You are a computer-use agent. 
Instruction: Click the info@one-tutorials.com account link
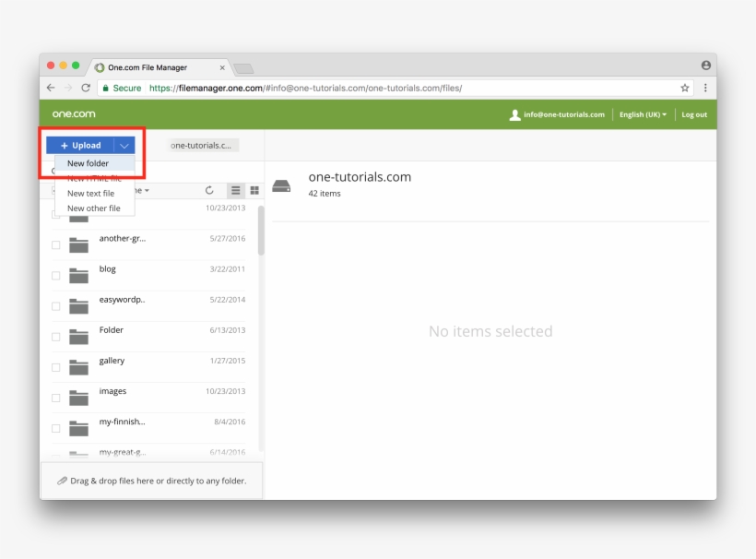(x=564, y=114)
